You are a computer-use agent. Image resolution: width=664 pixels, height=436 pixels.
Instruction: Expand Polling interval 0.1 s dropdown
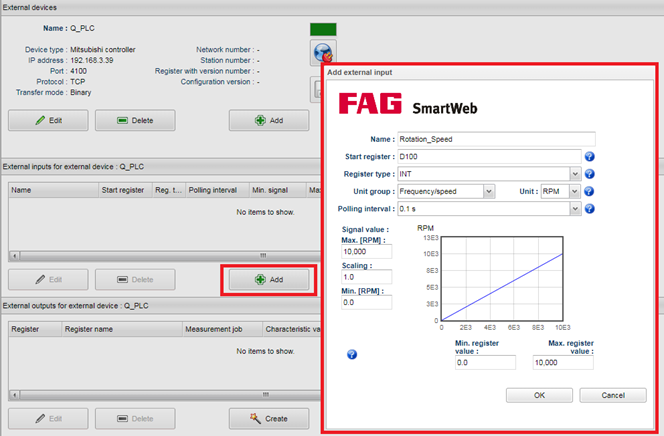coord(575,209)
